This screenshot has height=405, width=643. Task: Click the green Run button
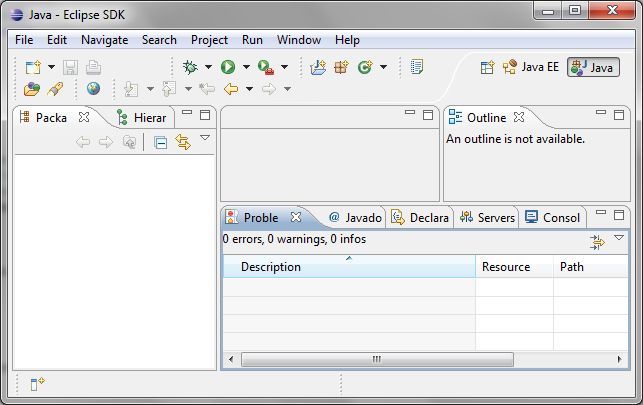(x=228, y=67)
